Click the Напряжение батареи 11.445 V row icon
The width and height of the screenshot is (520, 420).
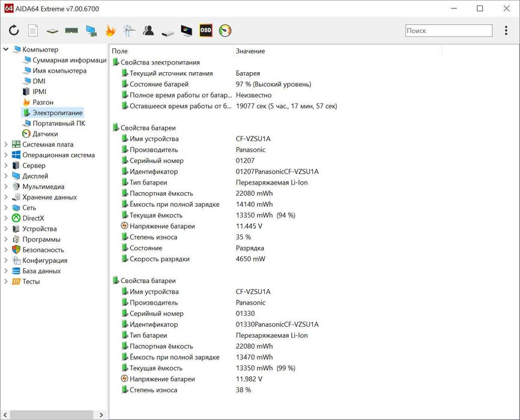pos(124,226)
